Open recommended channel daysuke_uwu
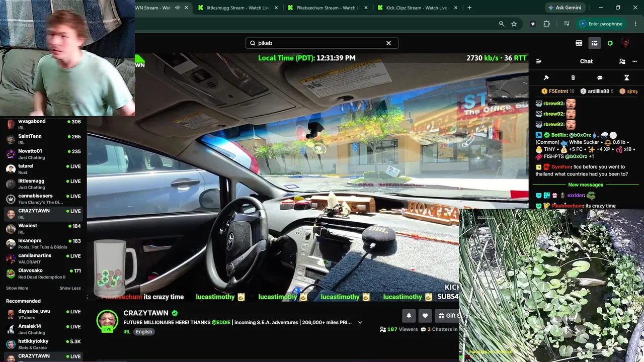The image size is (644, 362). pyautogui.click(x=43, y=314)
